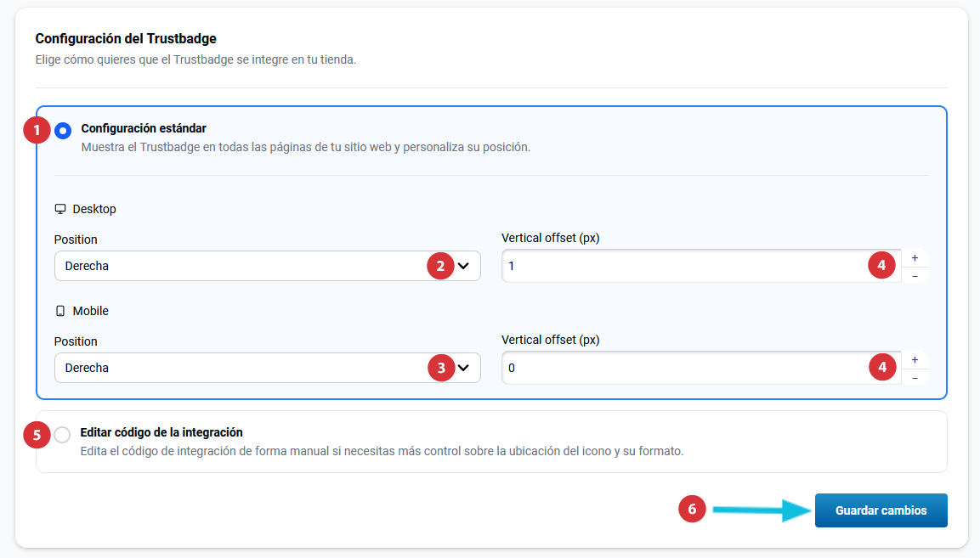Click the Mobile Vertical offset input field

coord(680,368)
